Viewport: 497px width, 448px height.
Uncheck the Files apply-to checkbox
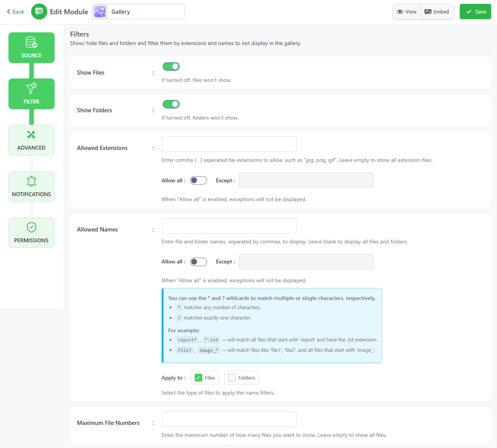[199, 378]
